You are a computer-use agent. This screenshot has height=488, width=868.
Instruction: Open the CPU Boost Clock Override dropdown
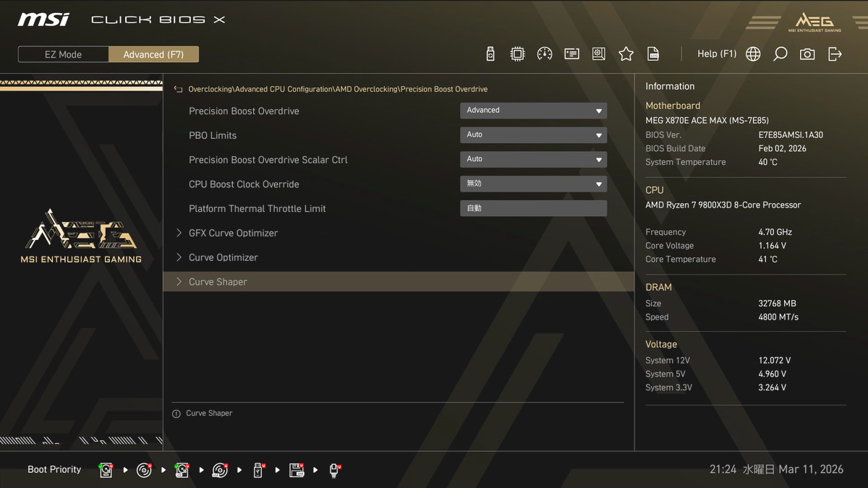533,184
